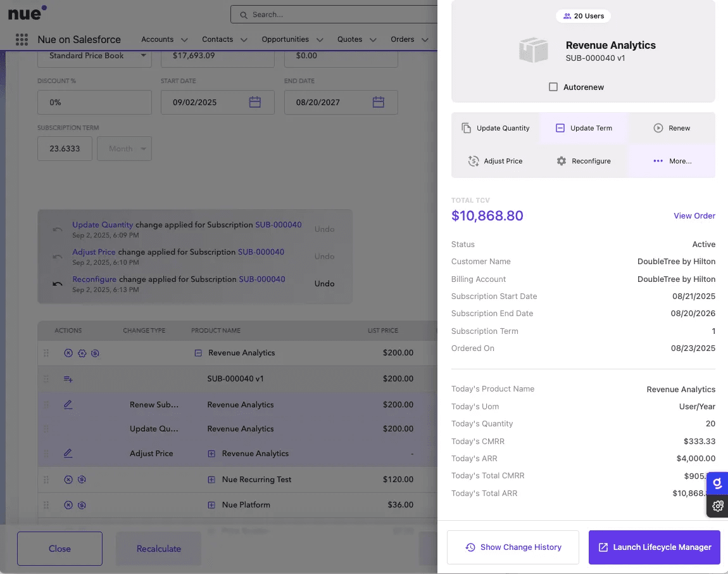Click drag handle on Nue Platform row

46,505
